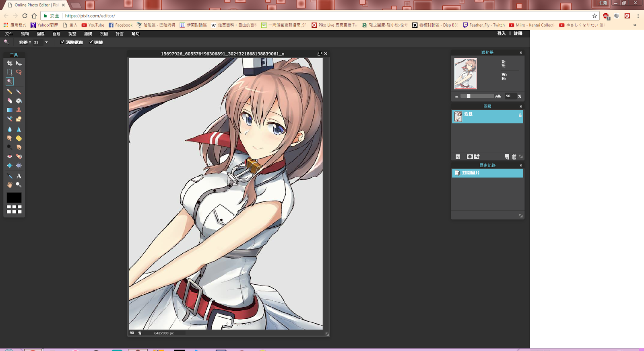Select the Red Eye Reduction tool
Screen dimensions: 644x351
click(10, 156)
